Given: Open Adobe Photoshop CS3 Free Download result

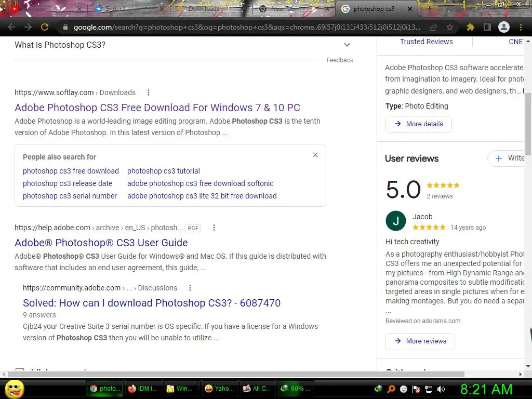Looking at the screenshot, I should (x=157, y=108).
